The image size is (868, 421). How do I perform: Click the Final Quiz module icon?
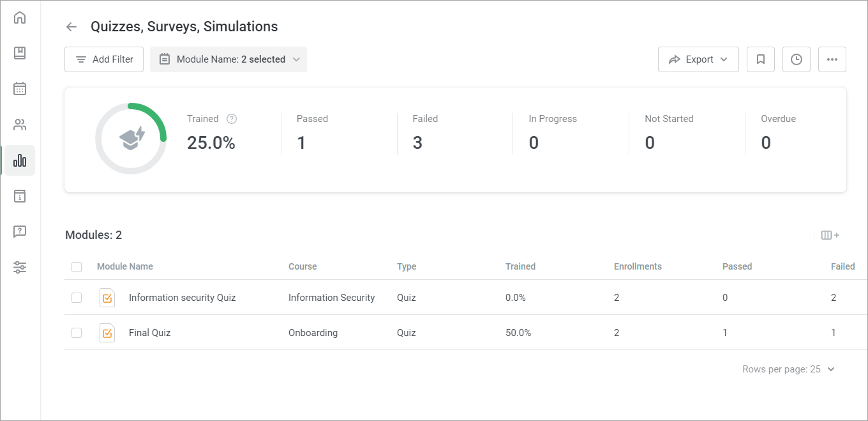(x=107, y=333)
